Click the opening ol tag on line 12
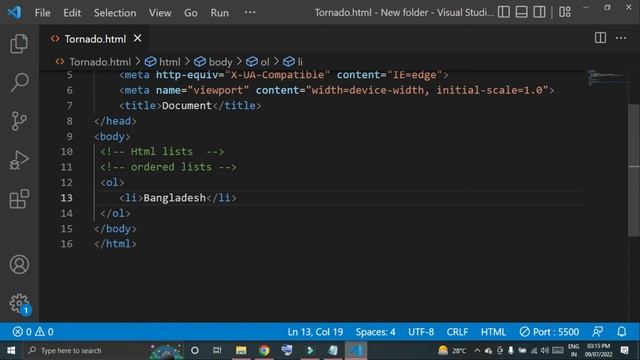This screenshot has height=360, width=640. click(112, 182)
